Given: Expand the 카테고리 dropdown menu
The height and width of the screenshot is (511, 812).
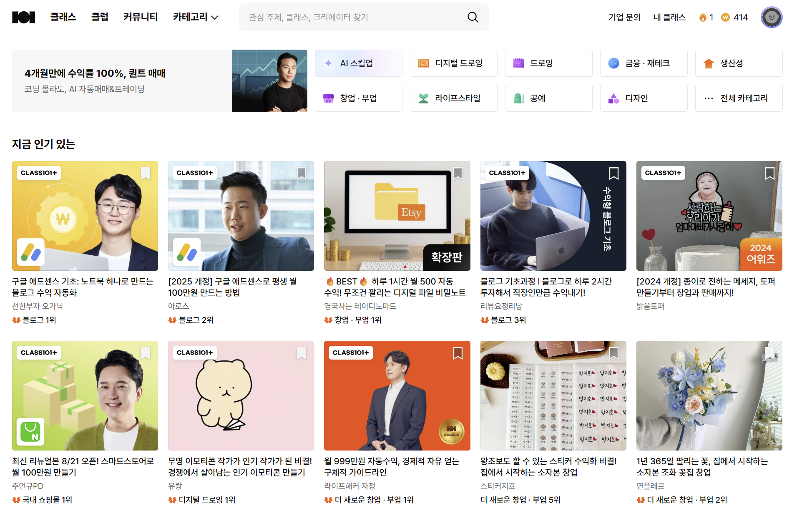Looking at the screenshot, I should (196, 17).
